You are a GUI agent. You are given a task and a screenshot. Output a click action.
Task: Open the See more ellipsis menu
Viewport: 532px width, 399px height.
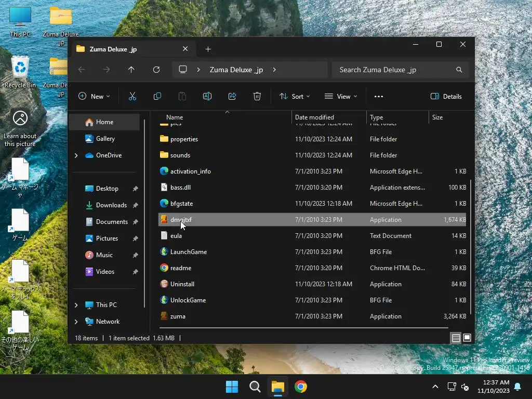[x=379, y=96]
